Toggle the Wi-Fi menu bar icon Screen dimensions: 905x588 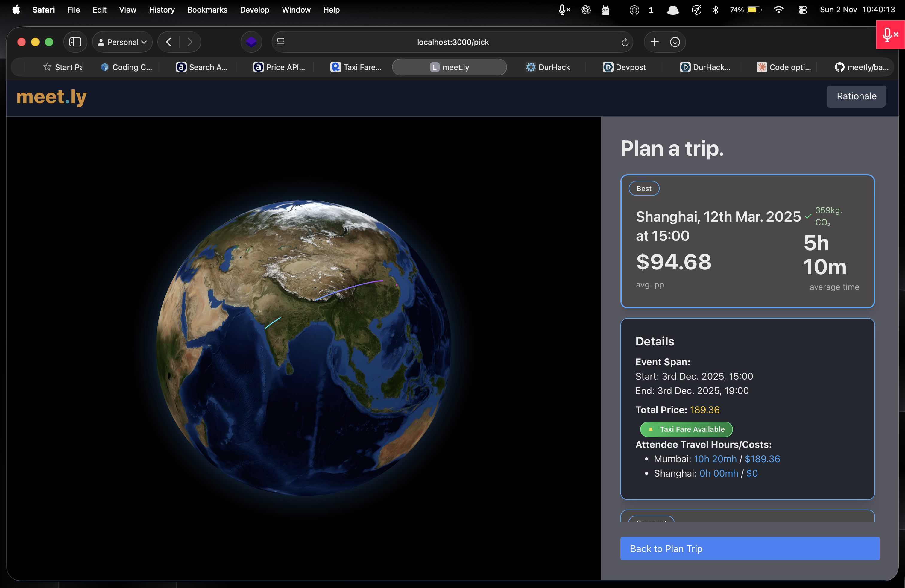tap(778, 10)
